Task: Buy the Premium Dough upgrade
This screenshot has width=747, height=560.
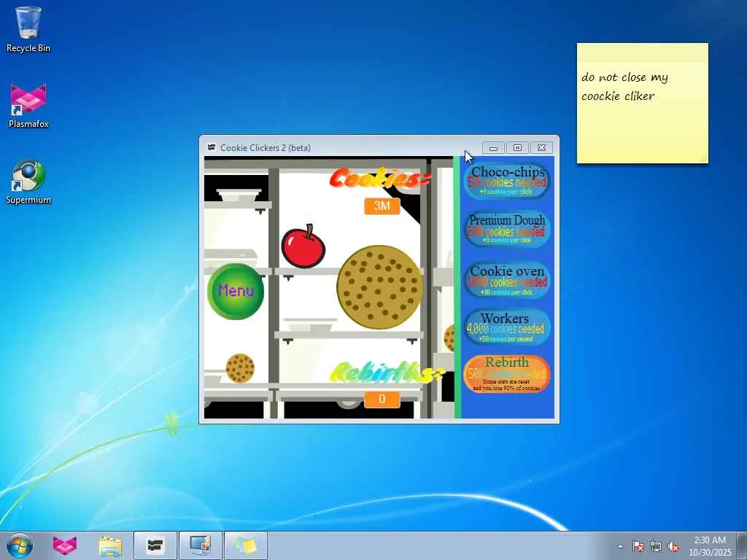Action: [x=507, y=228]
